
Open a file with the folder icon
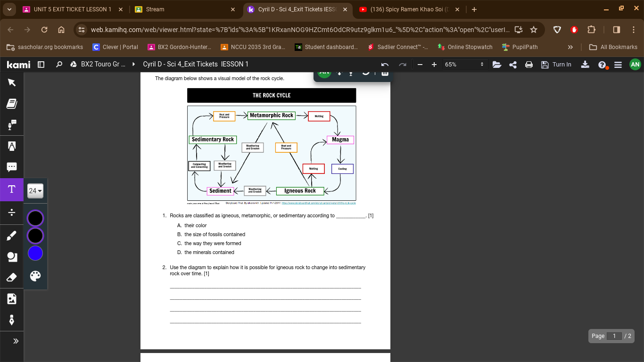(496, 65)
